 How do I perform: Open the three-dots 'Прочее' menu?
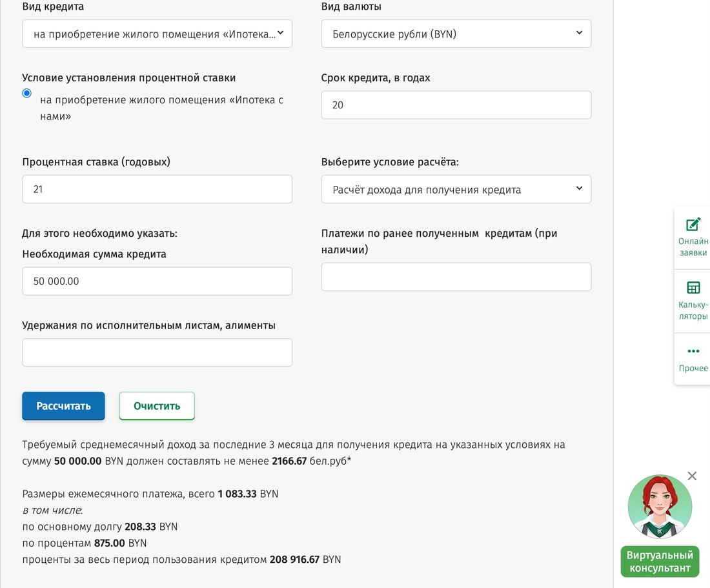pyautogui.click(x=693, y=351)
